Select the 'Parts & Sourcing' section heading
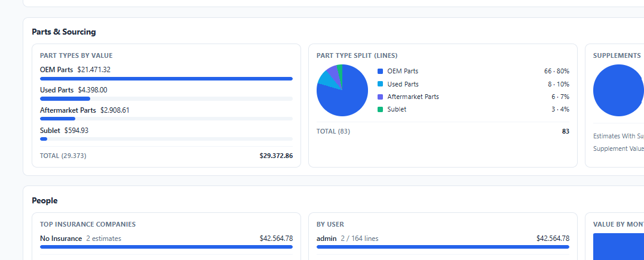The image size is (644, 260). pyautogui.click(x=64, y=32)
